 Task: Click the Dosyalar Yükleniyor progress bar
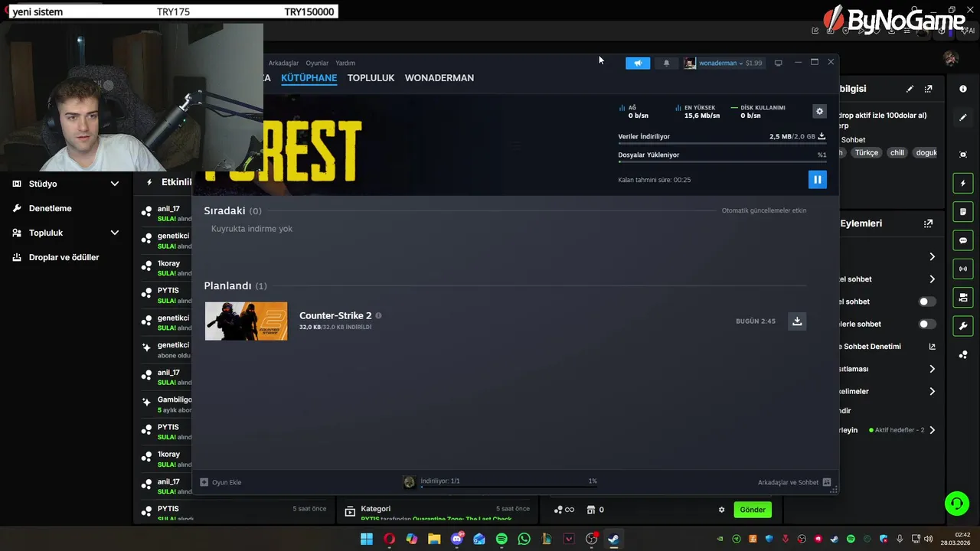722,161
